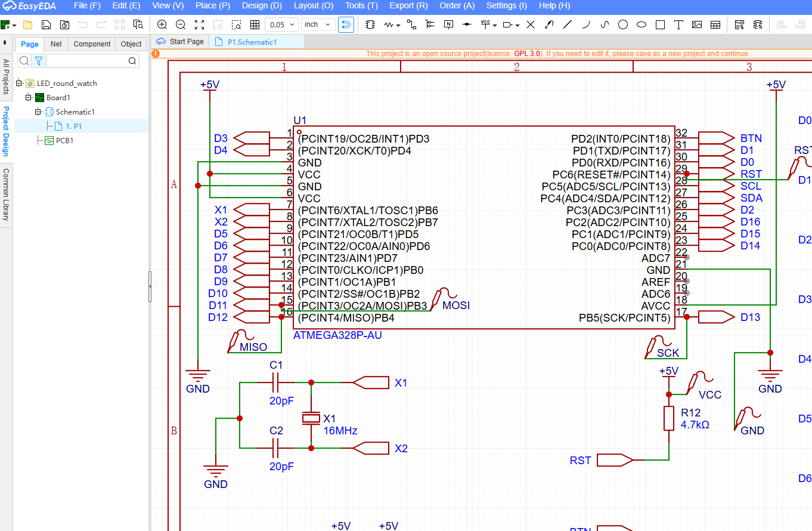
Task: Select the Wire drawing tool
Action: click(411, 24)
